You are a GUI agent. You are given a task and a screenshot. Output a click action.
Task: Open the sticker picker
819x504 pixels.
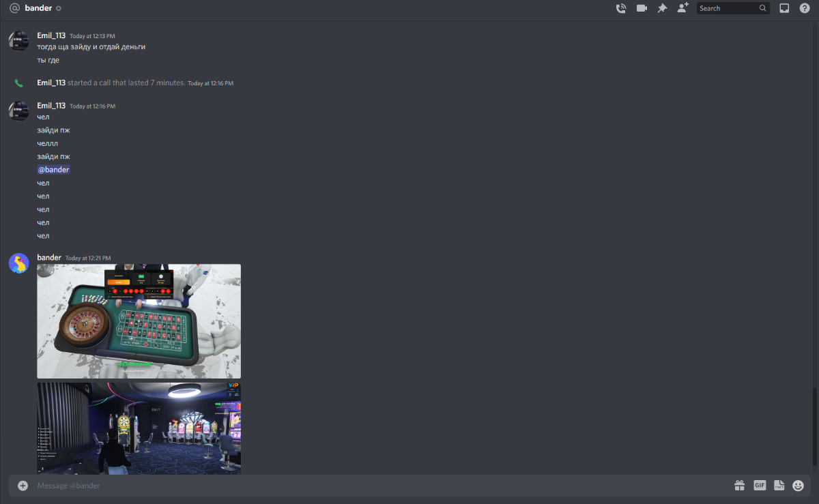tap(779, 486)
